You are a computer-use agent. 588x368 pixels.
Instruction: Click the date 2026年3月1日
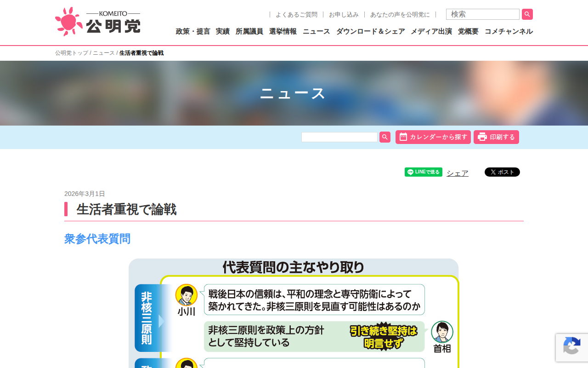pyautogui.click(x=85, y=194)
